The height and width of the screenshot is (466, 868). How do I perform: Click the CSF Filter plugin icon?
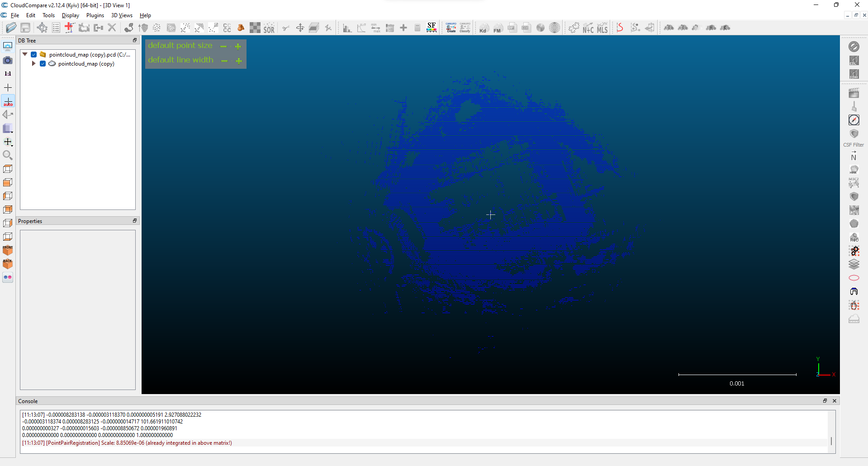tap(854, 134)
